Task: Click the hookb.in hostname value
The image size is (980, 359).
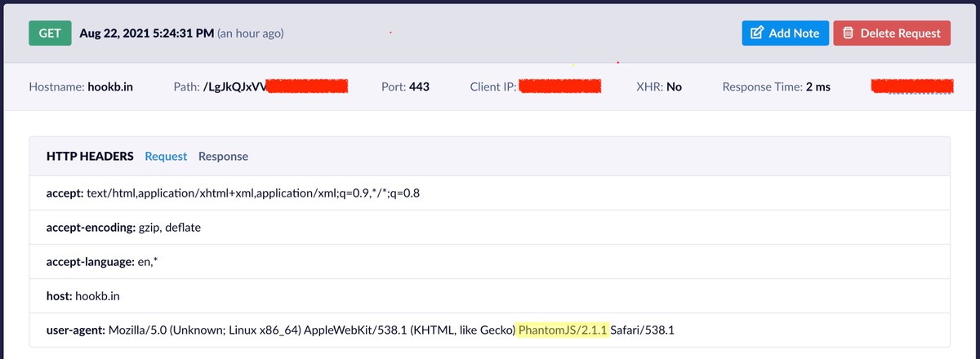Action: coord(110,86)
